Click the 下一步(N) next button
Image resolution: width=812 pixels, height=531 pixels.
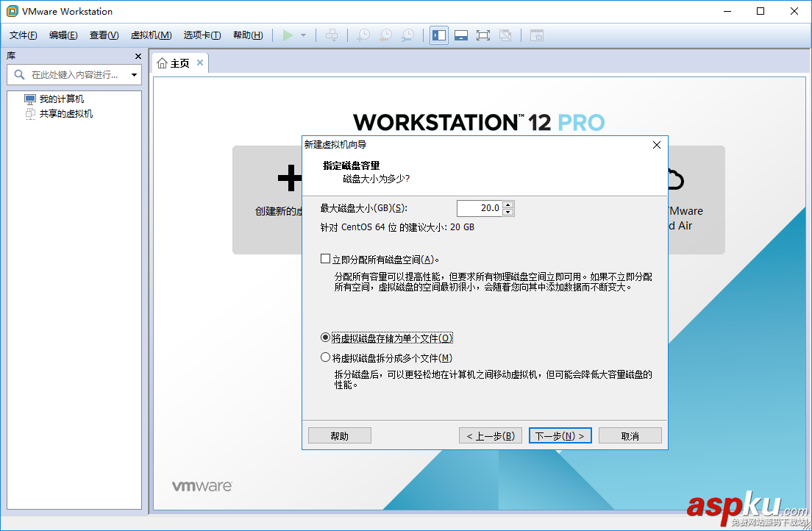[560, 435]
